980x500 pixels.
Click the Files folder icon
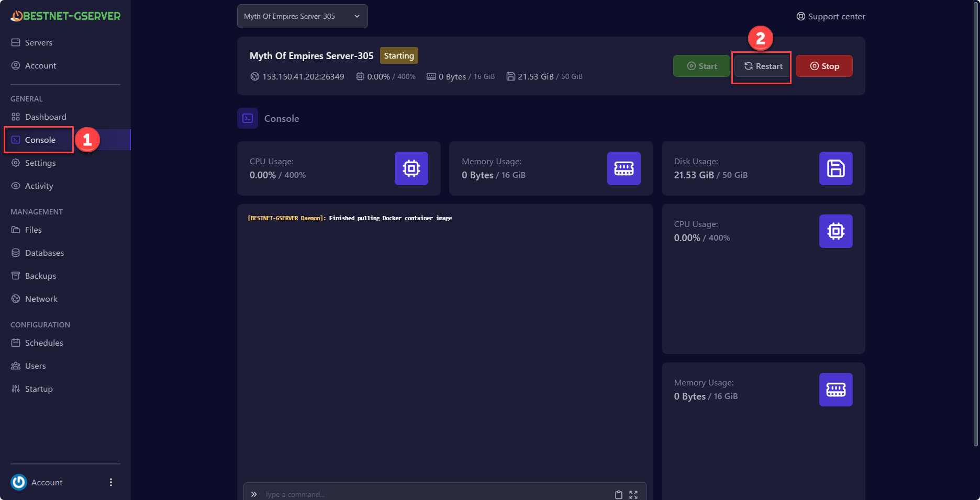click(16, 230)
